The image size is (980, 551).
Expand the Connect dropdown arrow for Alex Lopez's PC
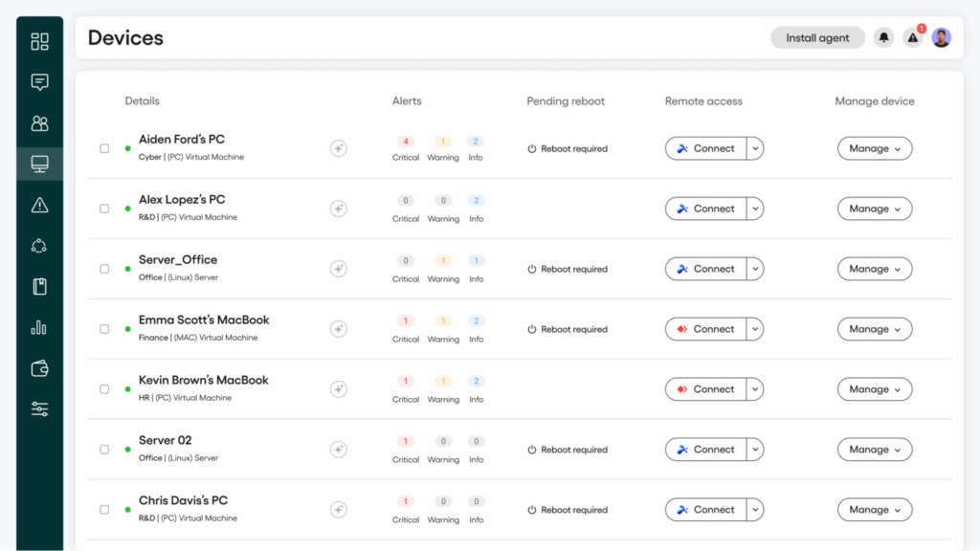pyautogui.click(x=755, y=209)
